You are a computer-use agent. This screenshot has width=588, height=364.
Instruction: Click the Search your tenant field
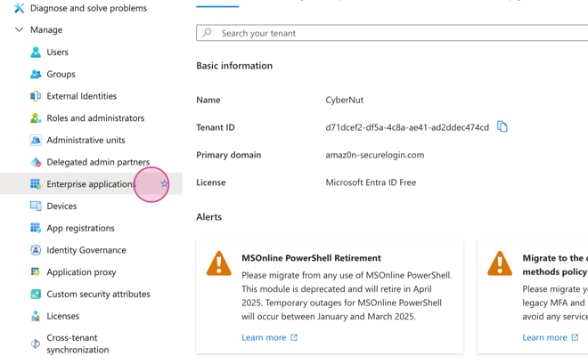392,33
